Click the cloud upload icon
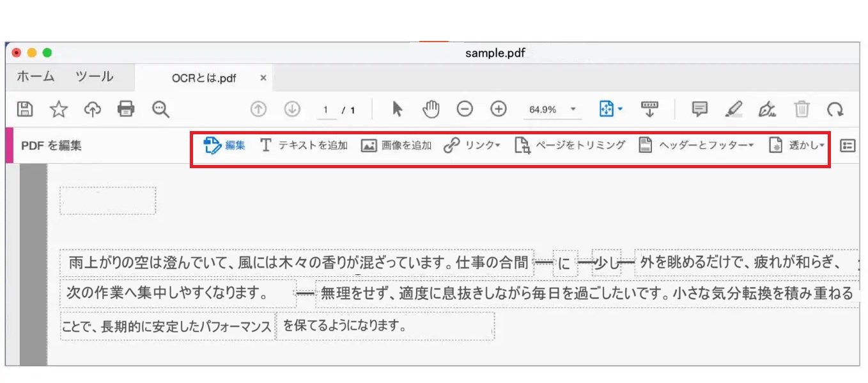 pos(93,109)
